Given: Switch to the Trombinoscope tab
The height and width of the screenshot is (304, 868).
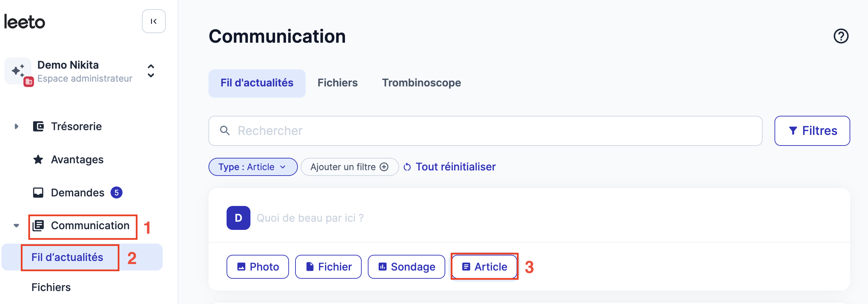Looking at the screenshot, I should (x=421, y=83).
